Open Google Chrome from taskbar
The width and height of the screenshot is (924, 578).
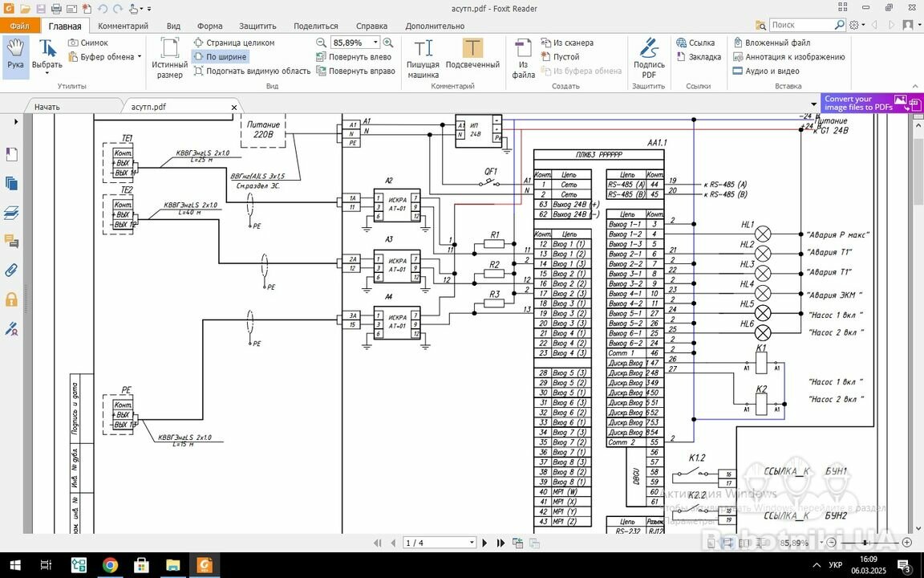[110, 565]
